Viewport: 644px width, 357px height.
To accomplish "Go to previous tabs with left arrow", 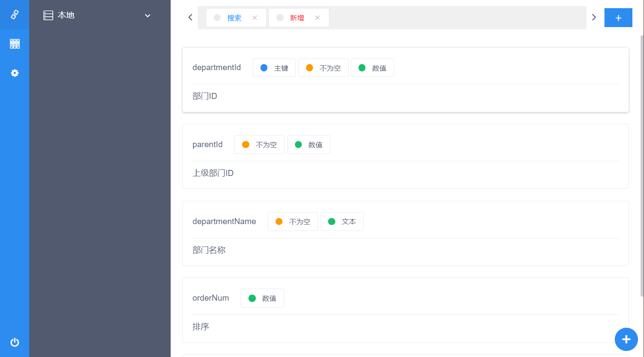I will [x=190, y=17].
